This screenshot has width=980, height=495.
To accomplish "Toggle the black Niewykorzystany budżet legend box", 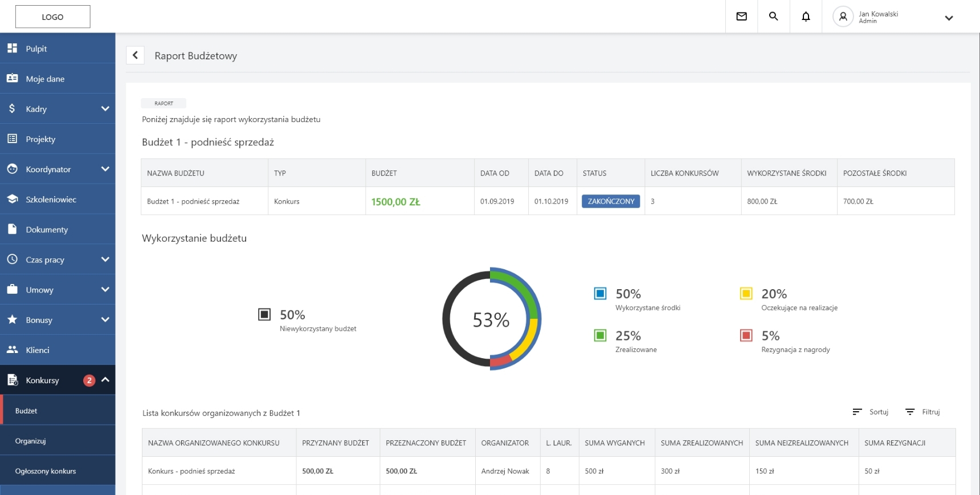I will point(264,315).
